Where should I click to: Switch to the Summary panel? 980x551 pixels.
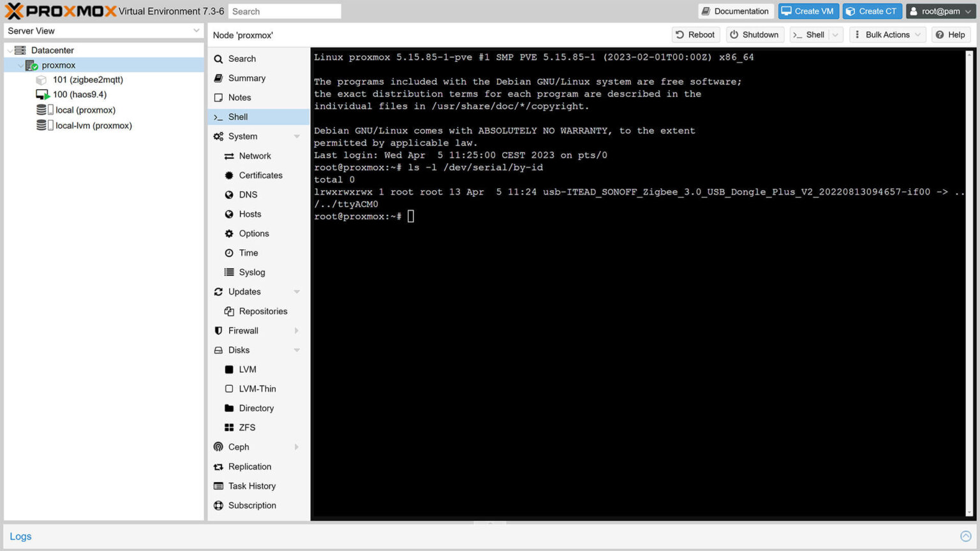[247, 78]
